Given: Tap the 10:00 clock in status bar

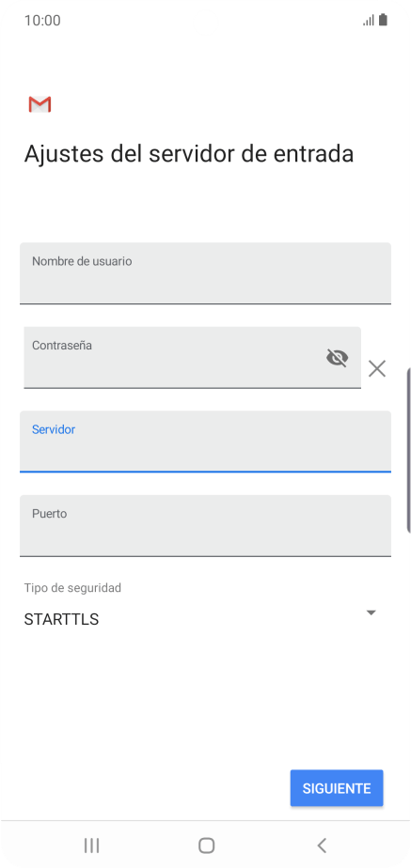Looking at the screenshot, I should (x=42, y=21).
